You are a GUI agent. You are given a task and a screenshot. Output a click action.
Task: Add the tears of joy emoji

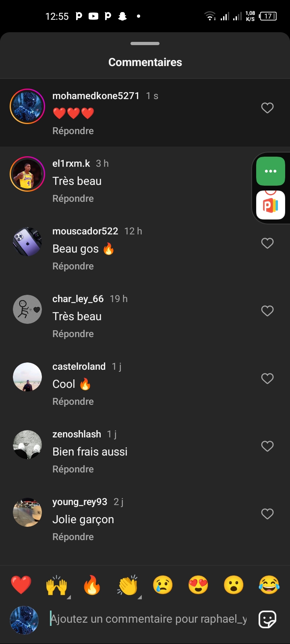point(269,585)
